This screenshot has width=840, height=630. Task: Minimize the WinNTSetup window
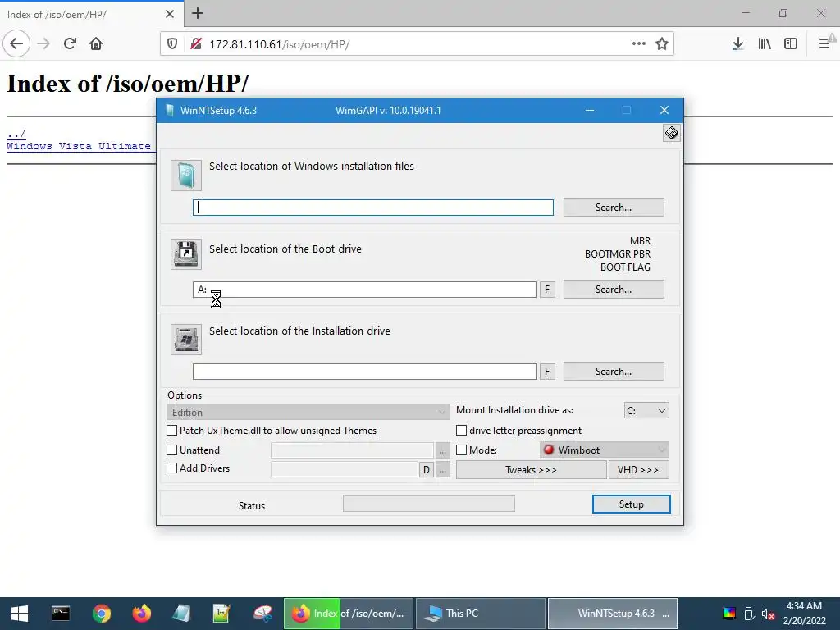(x=590, y=111)
